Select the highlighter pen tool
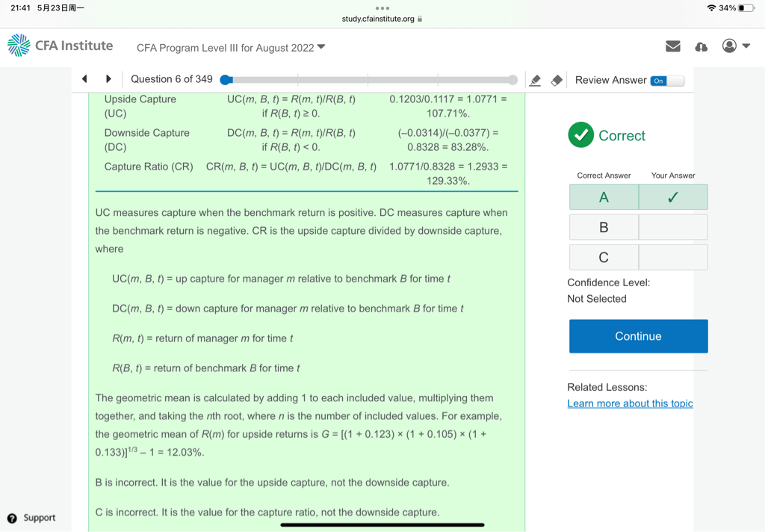Screen dimensions: 765x532 [535, 80]
